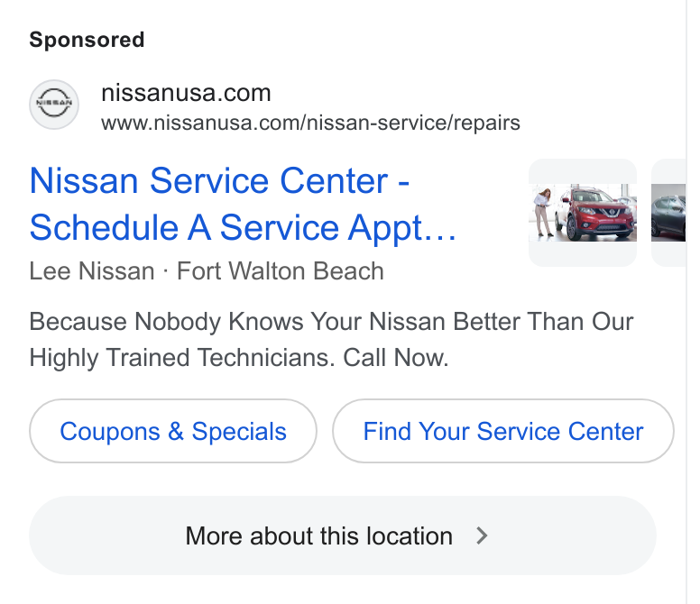Click the woman standing beside the red SUV
The image size is (700, 604).
point(544,212)
